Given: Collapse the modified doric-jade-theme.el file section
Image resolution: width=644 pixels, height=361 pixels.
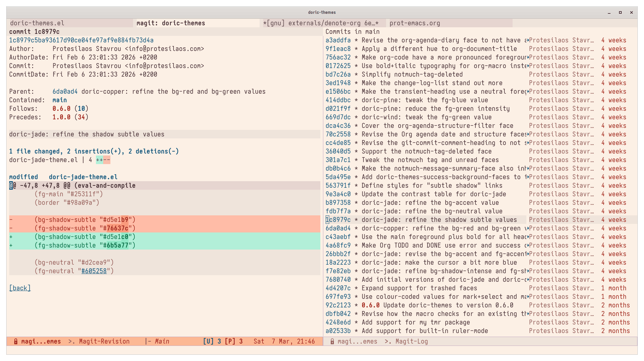Looking at the screenshot, I should (x=63, y=177).
